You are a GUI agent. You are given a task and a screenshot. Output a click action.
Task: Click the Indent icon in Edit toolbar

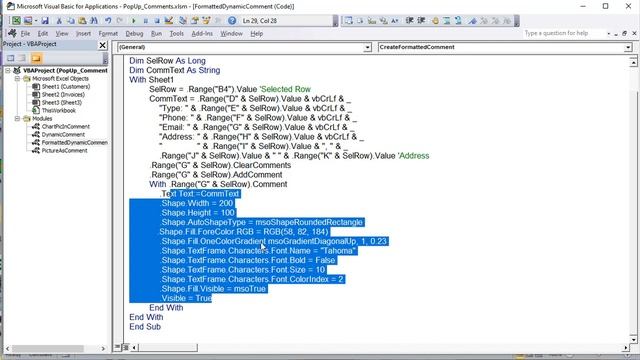point(409,20)
